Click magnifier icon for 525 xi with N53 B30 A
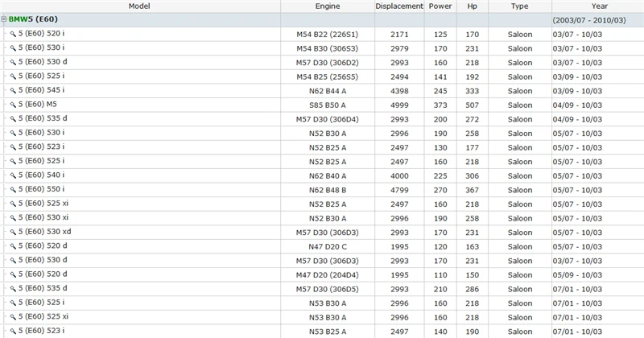This screenshot has width=644, height=338. tap(13, 317)
